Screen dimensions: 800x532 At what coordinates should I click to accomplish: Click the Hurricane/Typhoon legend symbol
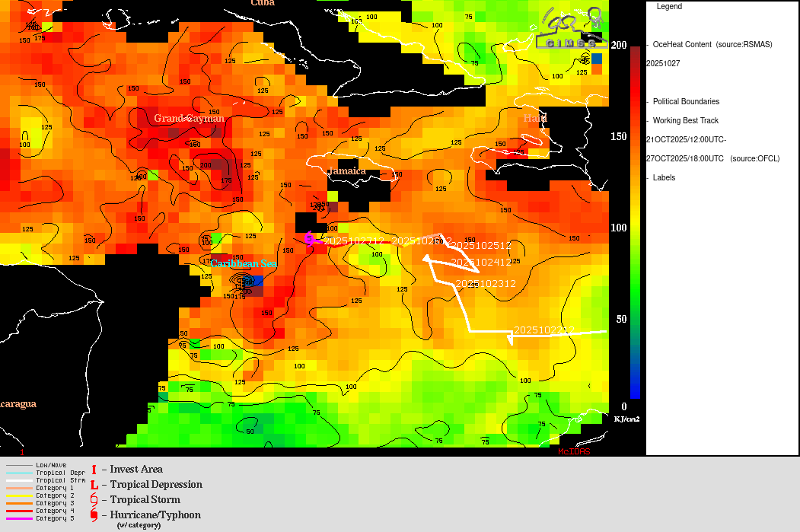tap(94, 515)
